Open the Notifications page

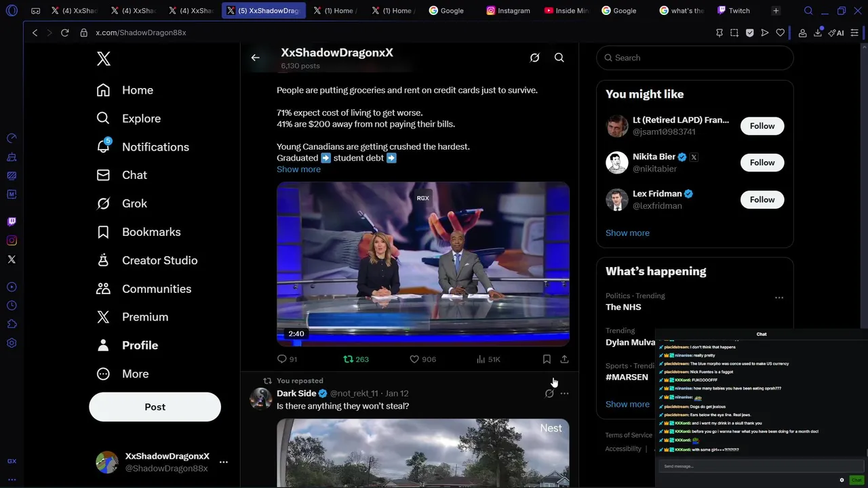point(142,147)
